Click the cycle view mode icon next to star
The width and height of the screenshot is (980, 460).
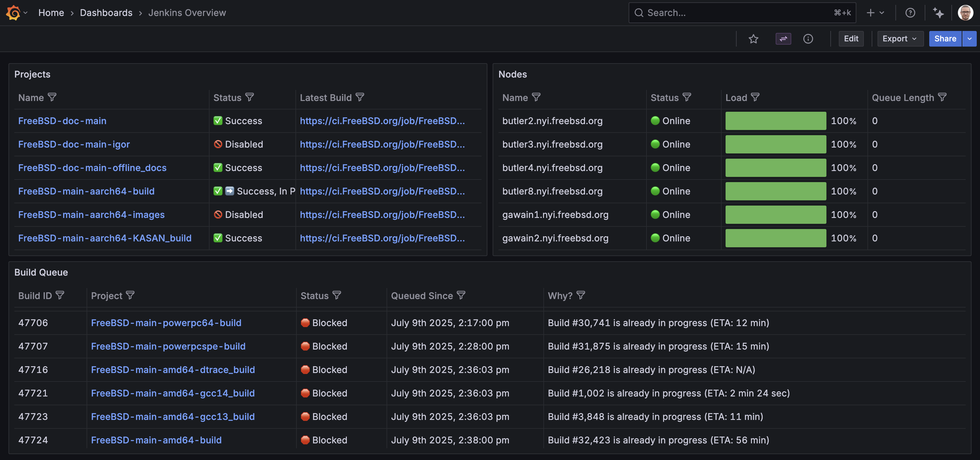(x=783, y=38)
